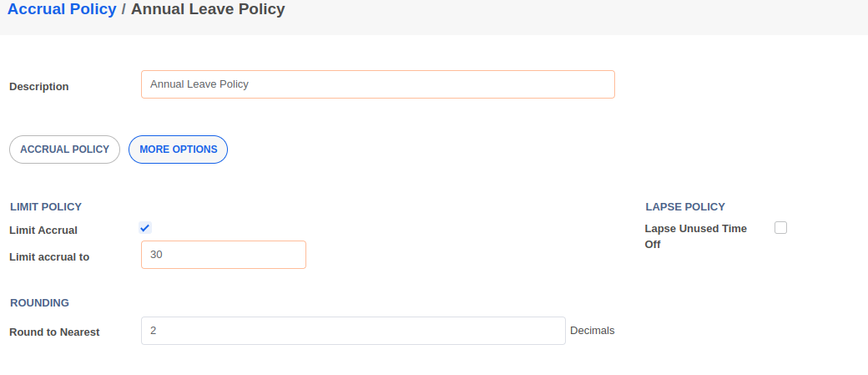Select the MORE OPTIONS tab
This screenshot has height=375, width=868.
pos(179,149)
